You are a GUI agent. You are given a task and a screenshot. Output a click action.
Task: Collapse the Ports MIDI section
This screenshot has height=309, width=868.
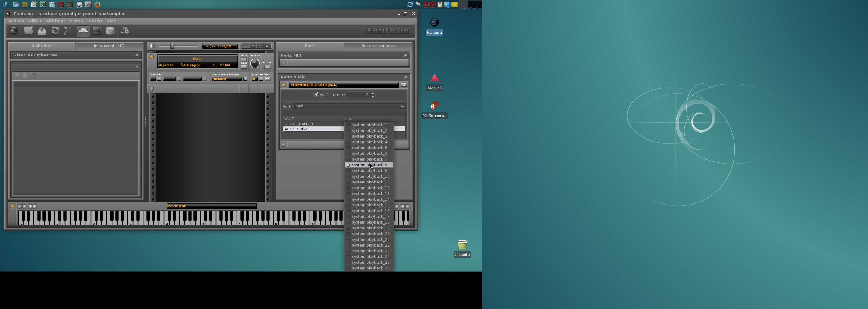coord(406,55)
